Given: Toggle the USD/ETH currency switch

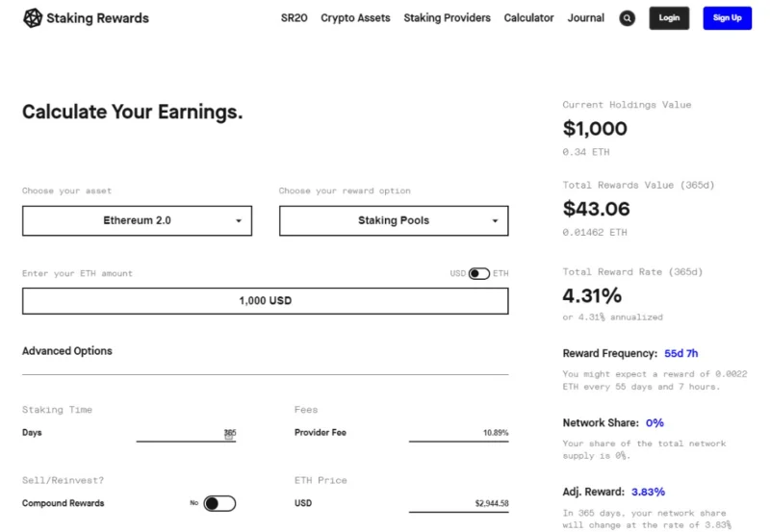Looking at the screenshot, I should tap(478, 273).
